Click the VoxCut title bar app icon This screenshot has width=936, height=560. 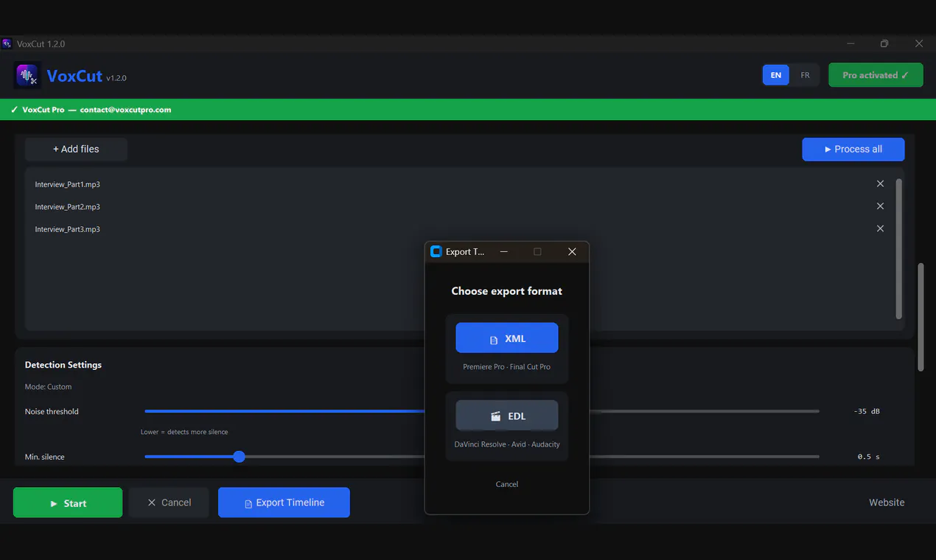click(x=7, y=43)
